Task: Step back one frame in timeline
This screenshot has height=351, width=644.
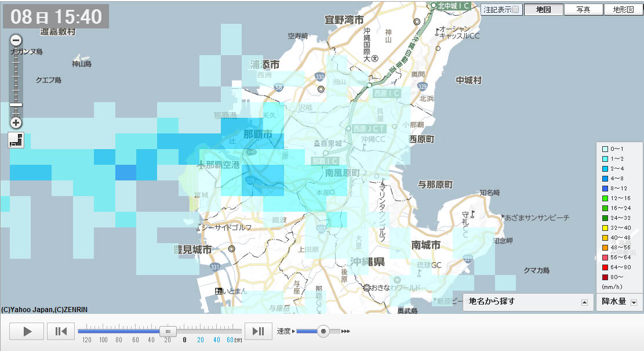Action: coord(61,331)
